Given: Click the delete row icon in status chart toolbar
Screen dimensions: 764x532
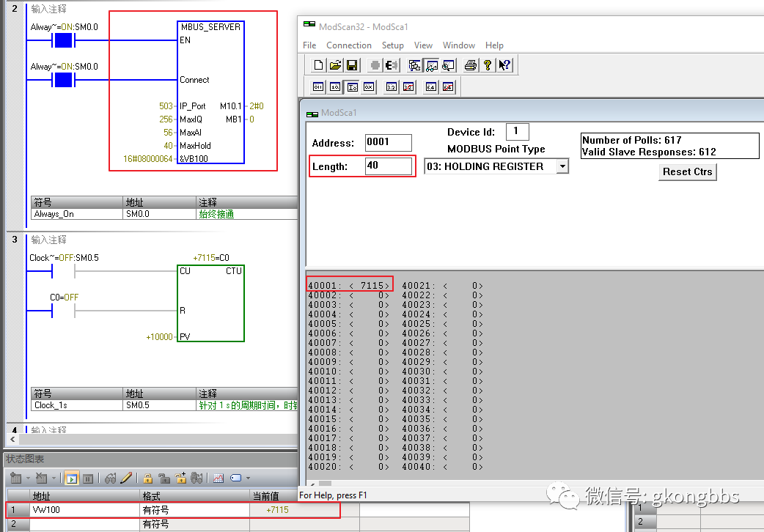Looking at the screenshot, I should [x=42, y=479].
